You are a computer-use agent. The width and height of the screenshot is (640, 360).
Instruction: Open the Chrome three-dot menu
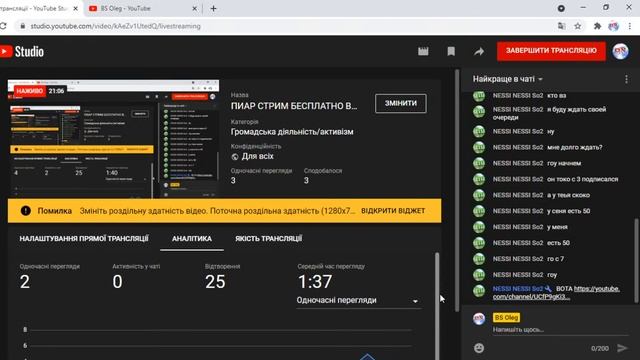pyautogui.click(x=630, y=26)
